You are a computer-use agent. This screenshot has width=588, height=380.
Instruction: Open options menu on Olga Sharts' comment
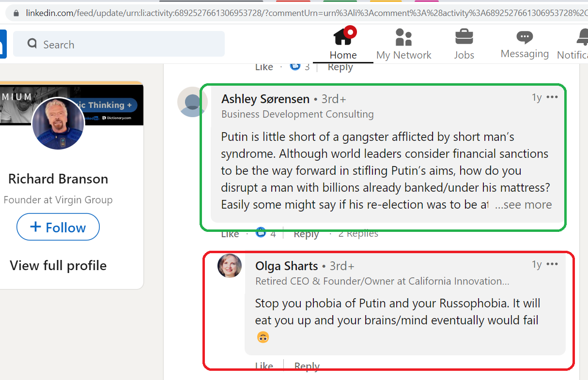click(x=552, y=264)
